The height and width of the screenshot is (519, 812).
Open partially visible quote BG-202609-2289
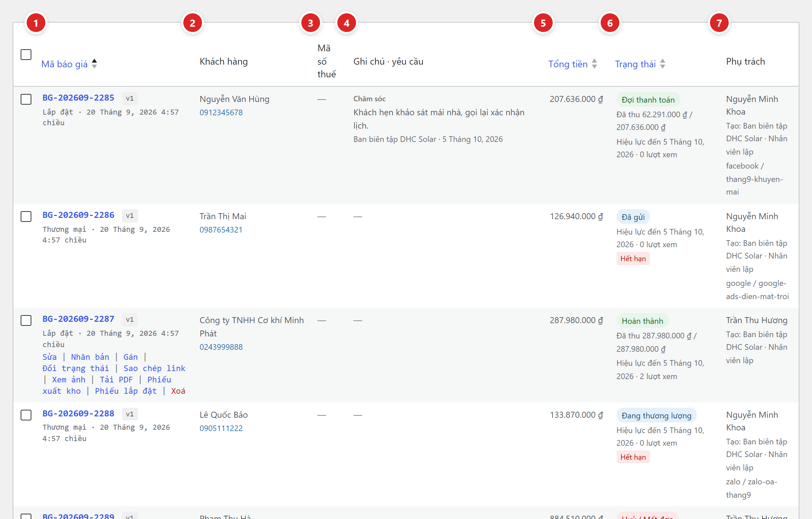pyautogui.click(x=78, y=516)
